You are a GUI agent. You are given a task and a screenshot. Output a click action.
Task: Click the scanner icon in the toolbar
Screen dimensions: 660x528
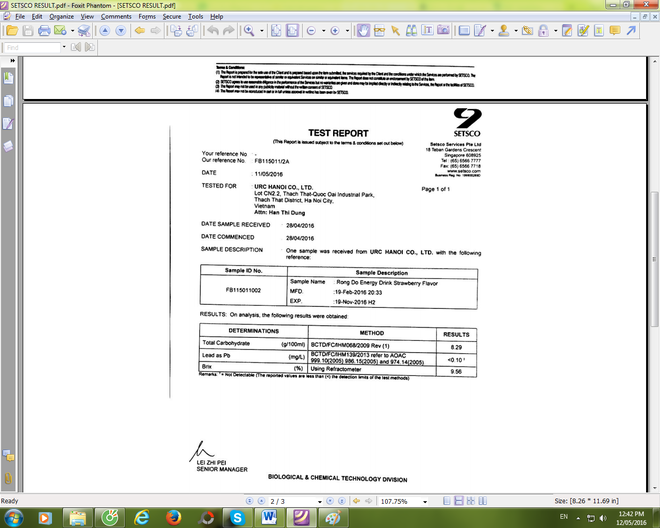pos(84,31)
